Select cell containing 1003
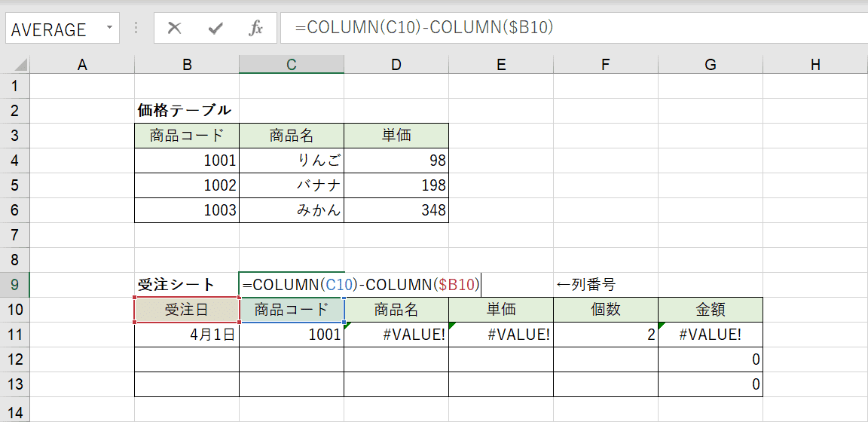Screen dimensions: 868x422 tap(187, 210)
